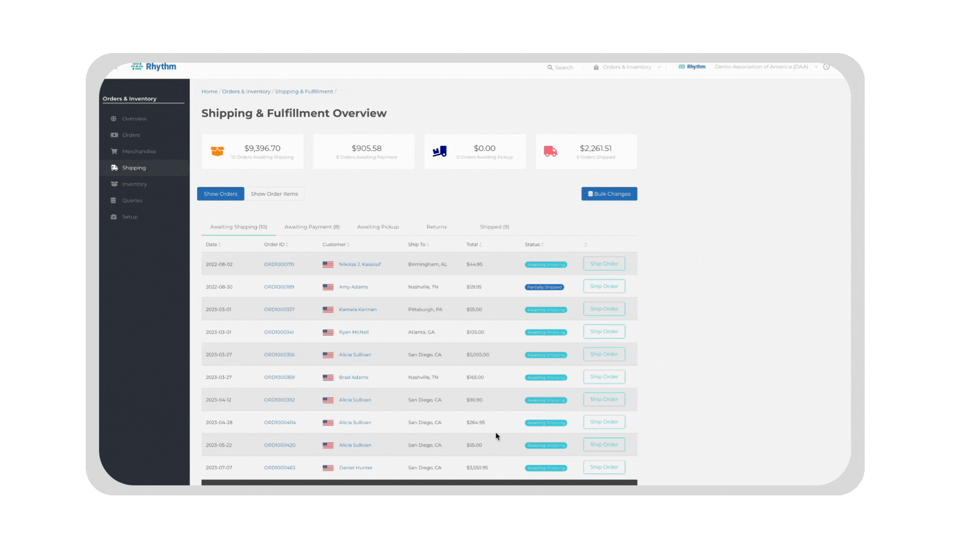
Task: Switch to the Returns tab
Action: 436,227
